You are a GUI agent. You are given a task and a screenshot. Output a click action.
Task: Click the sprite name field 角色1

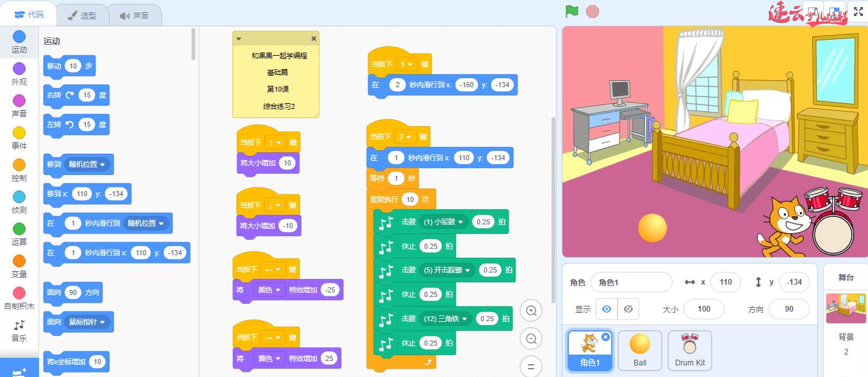pos(631,282)
